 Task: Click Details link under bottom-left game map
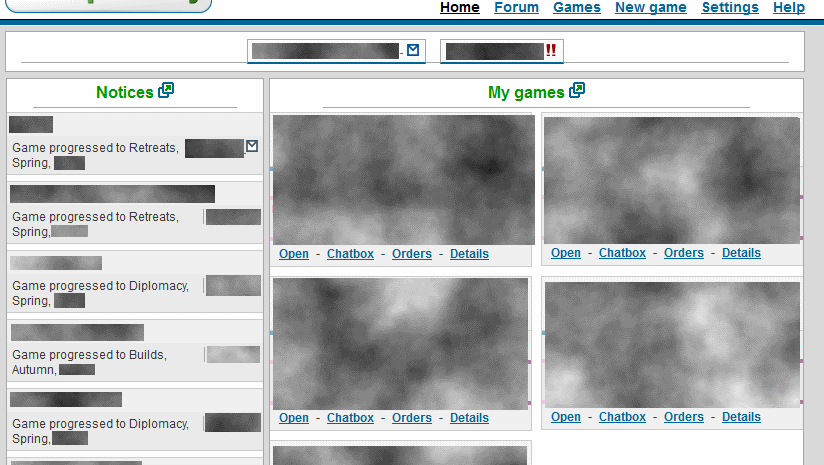469,418
